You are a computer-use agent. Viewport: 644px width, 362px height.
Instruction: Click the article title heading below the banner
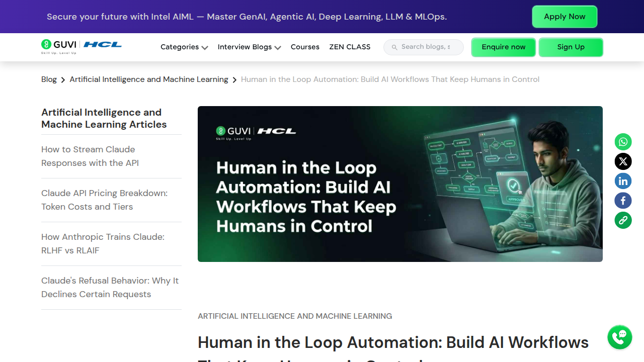tap(393, 348)
